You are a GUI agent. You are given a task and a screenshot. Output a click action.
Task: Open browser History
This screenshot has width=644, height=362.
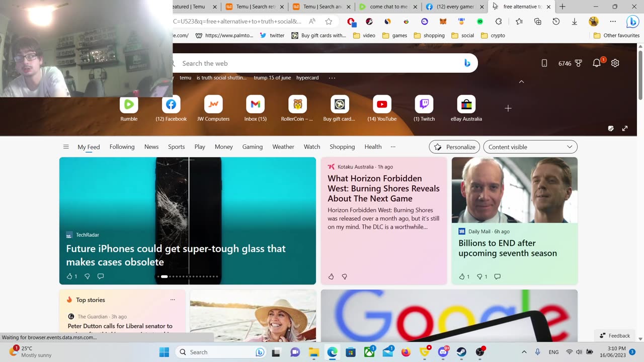click(556, 21)
